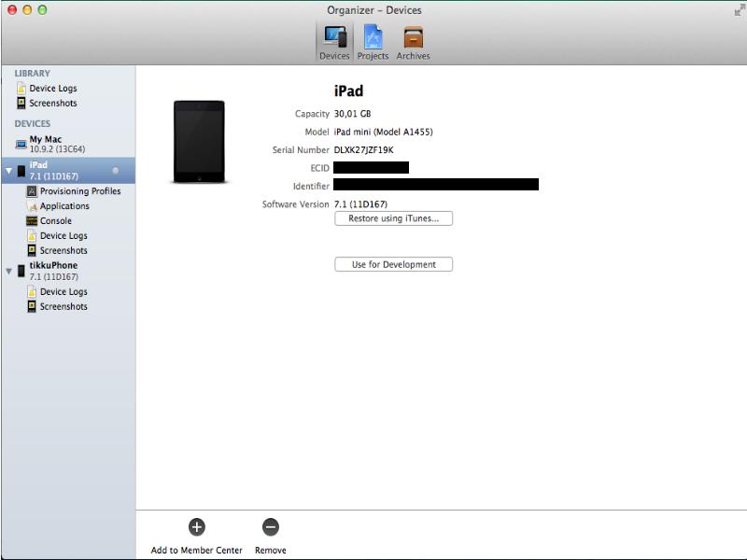Click the Provisioning Profiles icon

coord(32,191)
